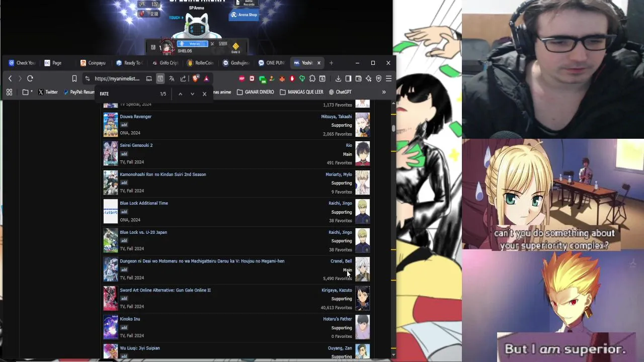Open Brave Rewards triangle icon
The width and height of the screenshot is (644, 362).
pyautogui.click(x=206, y=78)
